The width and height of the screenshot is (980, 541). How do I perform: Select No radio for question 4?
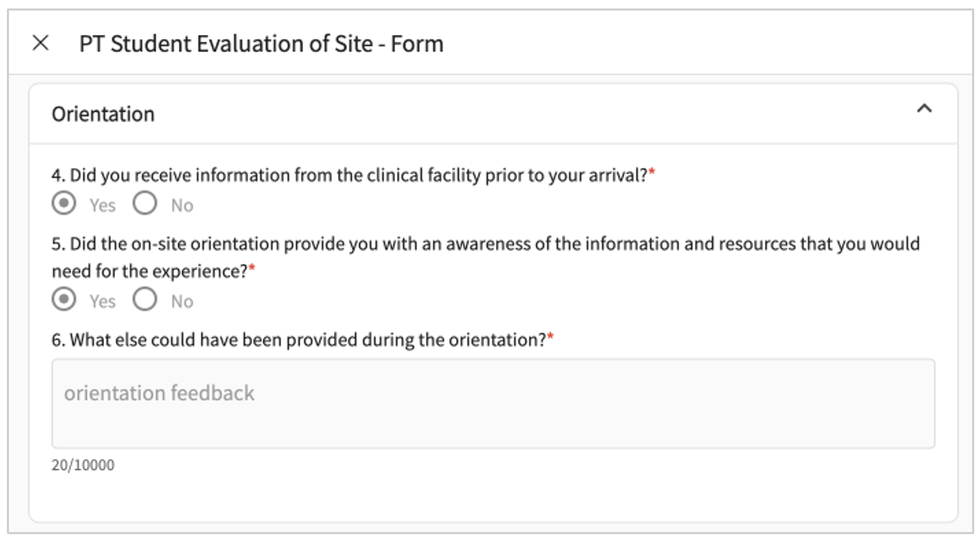pyautogui.click(x=145, y=203)
